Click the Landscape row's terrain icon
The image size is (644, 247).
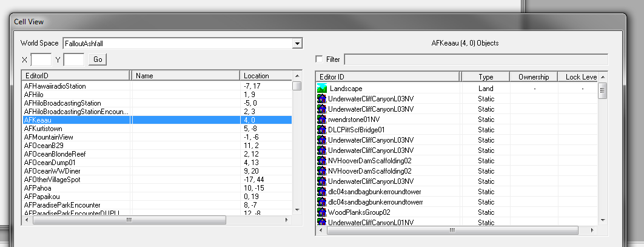pyautogui.click(x=322, y=89)
